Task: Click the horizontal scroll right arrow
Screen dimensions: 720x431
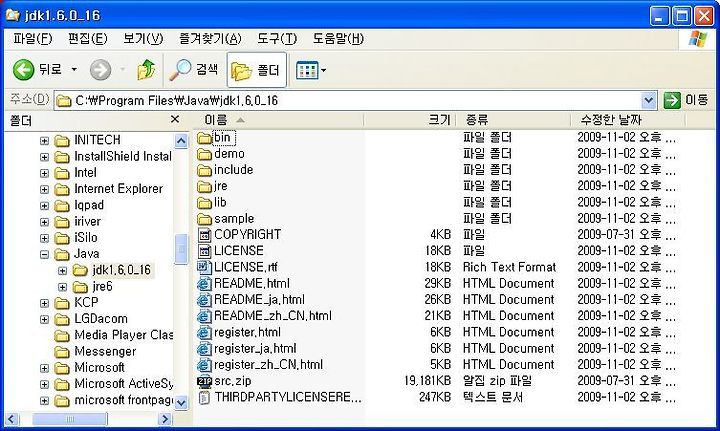Action: point(164,419)
